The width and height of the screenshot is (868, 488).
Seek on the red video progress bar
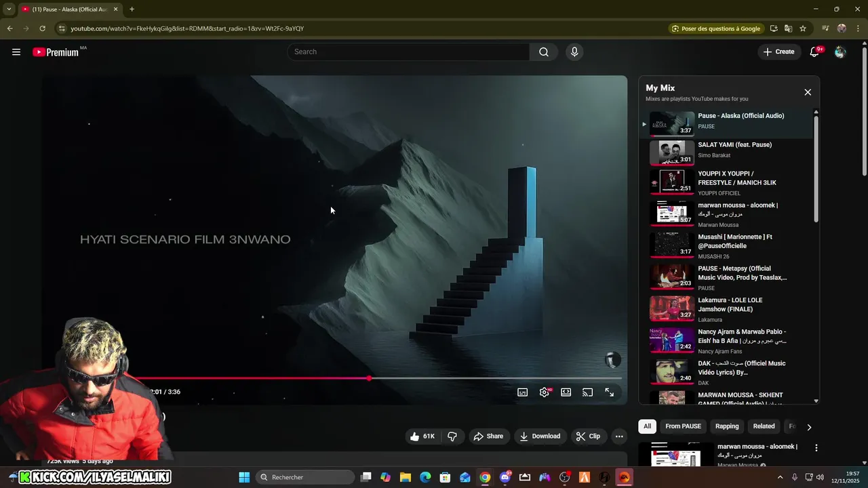[x=370, y=378]
